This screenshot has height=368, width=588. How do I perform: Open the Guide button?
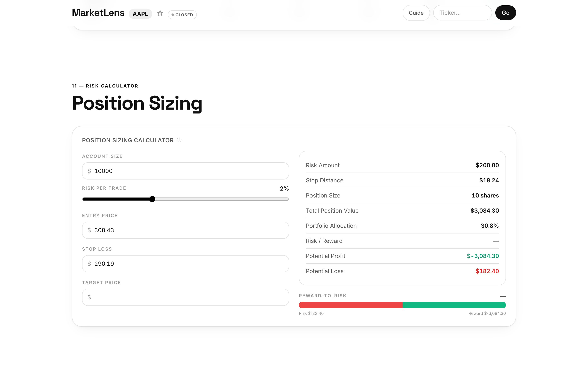tap(416, 13)
